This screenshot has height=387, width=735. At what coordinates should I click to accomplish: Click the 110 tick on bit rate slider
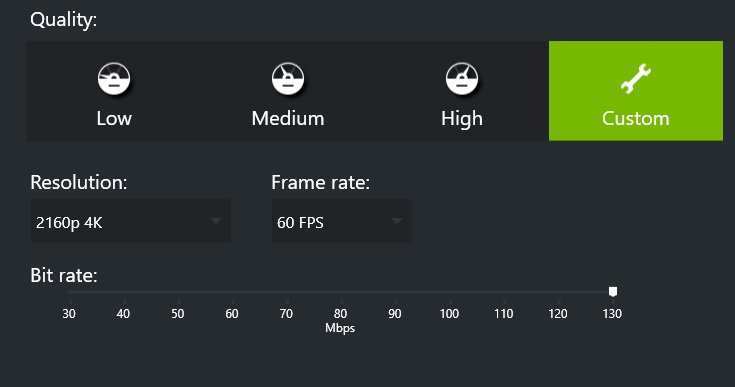(x=504, y=292)
